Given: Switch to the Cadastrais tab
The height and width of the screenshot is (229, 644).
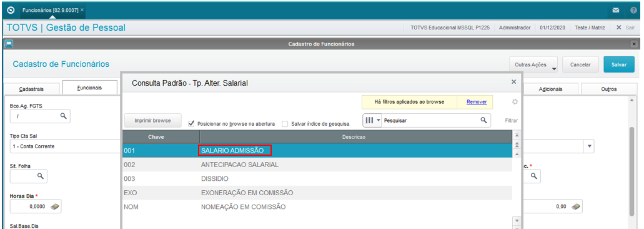Looking at the screenshot, I should point(31,89).
